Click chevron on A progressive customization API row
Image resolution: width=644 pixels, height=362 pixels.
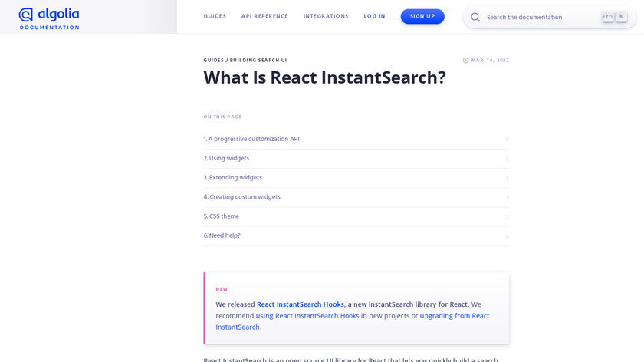pyautogui.click(x=508, y=140)
